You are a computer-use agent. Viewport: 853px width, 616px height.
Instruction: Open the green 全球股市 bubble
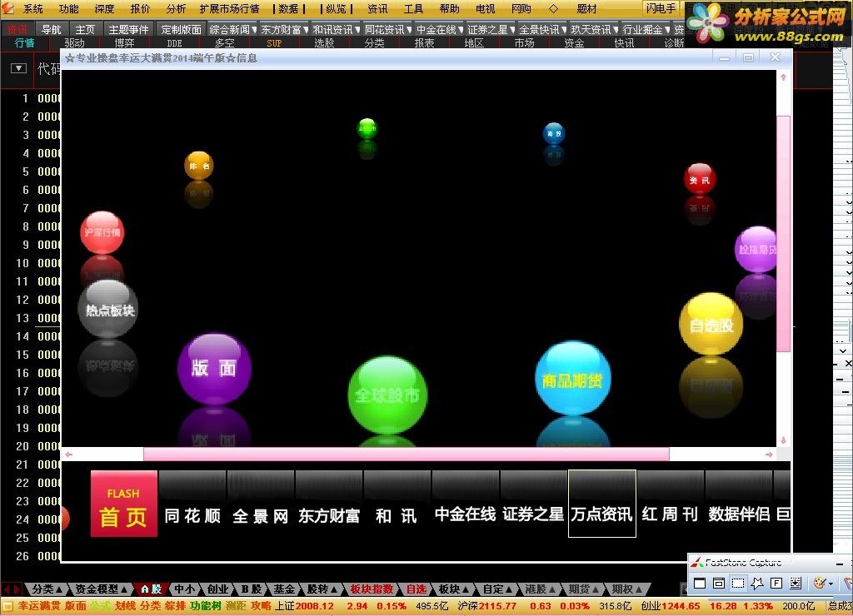[x=387, y=395]
